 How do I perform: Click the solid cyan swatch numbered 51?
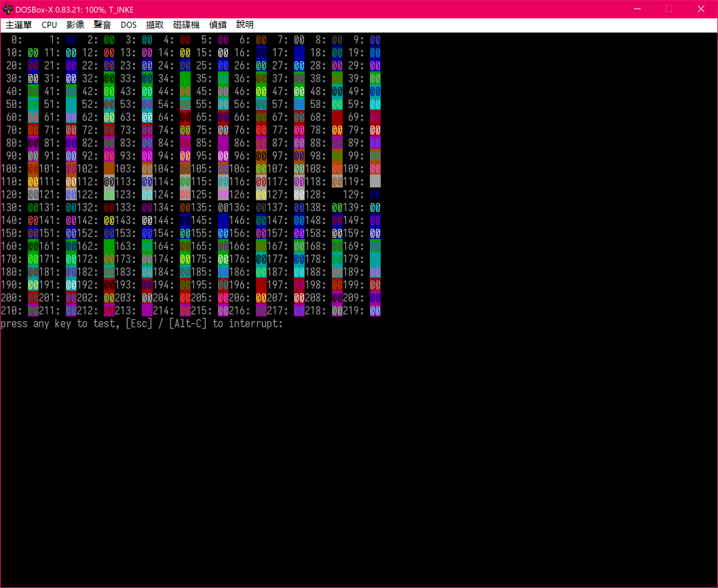click(x=71, y=104)
